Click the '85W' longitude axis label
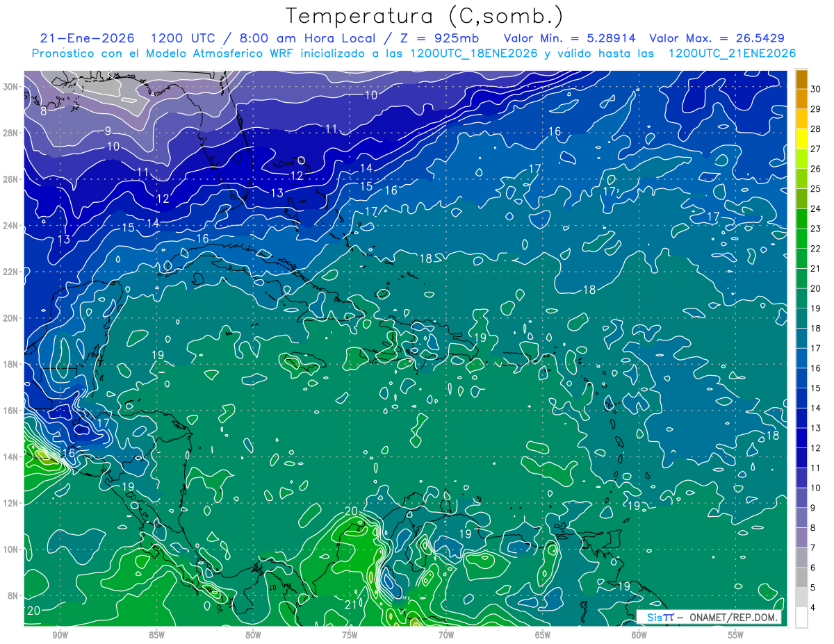The image size is (834, 644). [156, 635]
